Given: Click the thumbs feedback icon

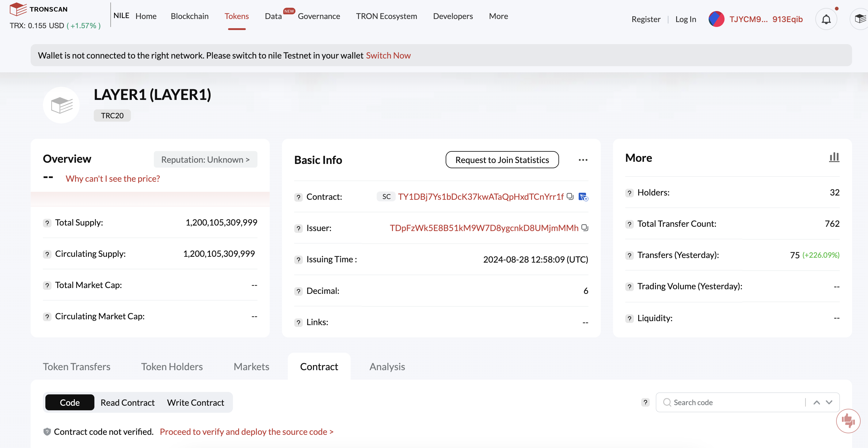Looking at the screenshot, I should 848,421.
